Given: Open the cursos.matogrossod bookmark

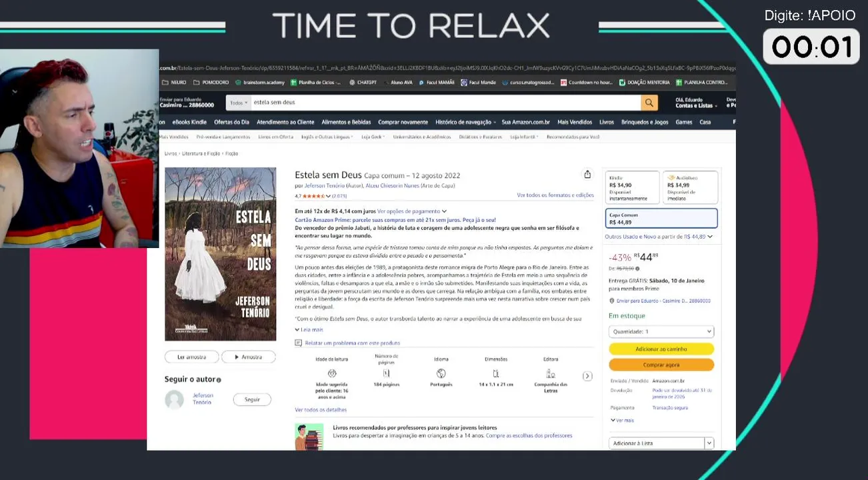Looking at the screenshot, I should click(529, 83).
